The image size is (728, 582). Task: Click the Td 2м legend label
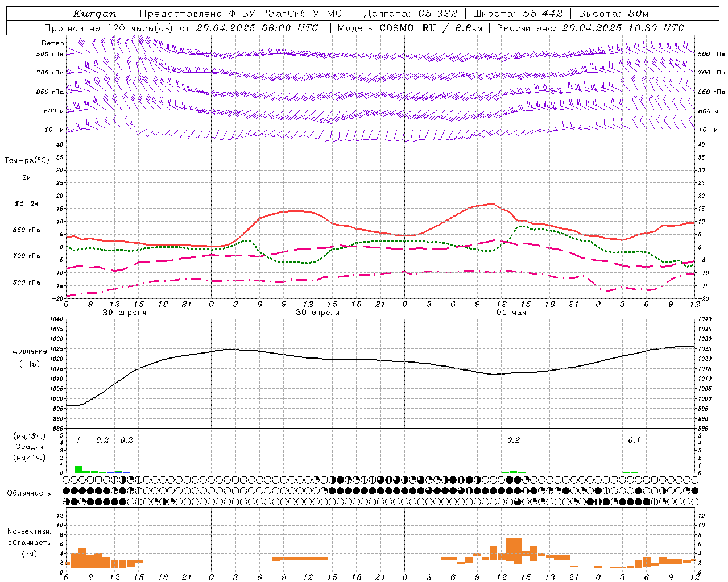[26, 203]
